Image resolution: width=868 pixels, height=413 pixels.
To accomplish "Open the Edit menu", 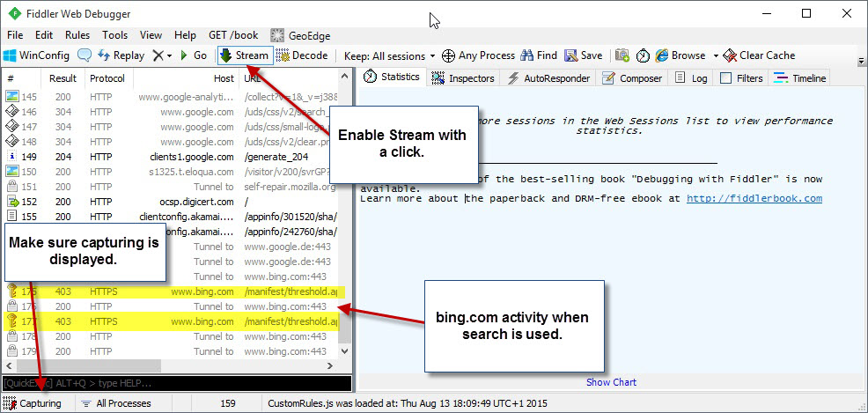I will (x=44, y=35).
